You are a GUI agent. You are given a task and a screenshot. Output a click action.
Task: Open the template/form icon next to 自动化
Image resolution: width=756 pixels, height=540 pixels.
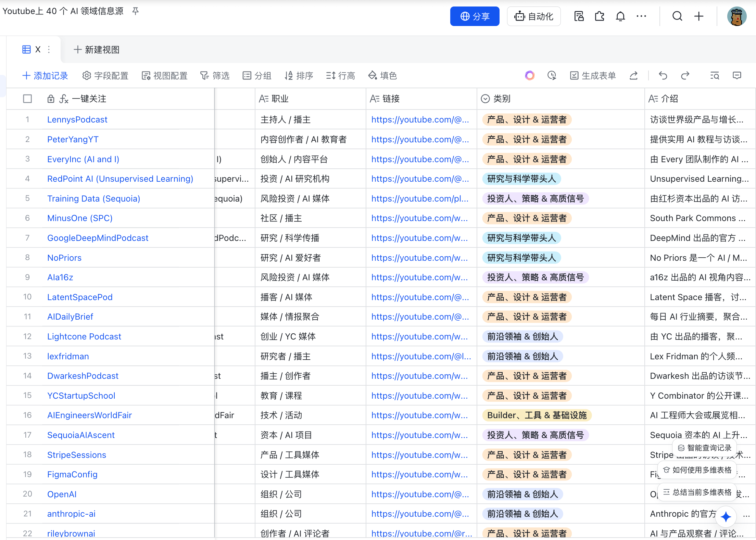click(579, 16)
